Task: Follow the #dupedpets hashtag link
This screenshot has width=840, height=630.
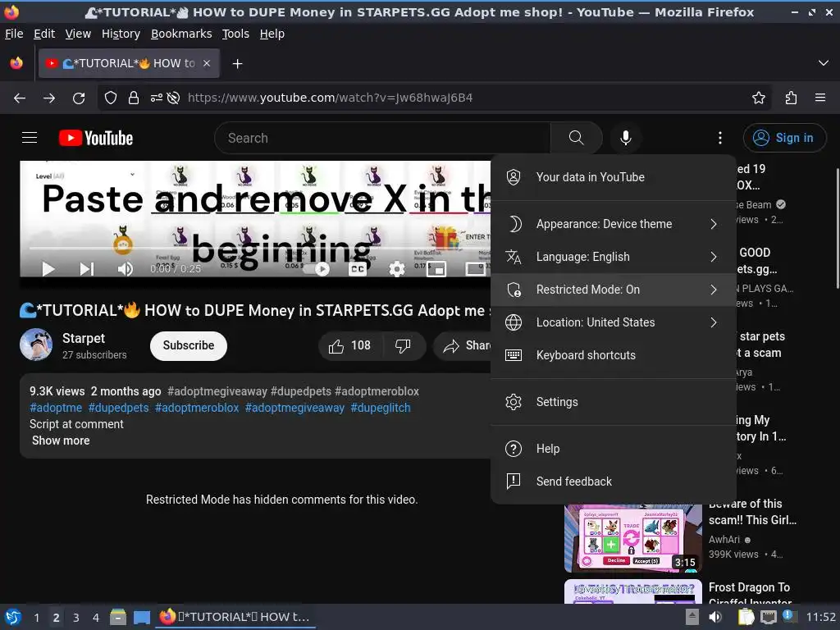Action: [118, 408]
